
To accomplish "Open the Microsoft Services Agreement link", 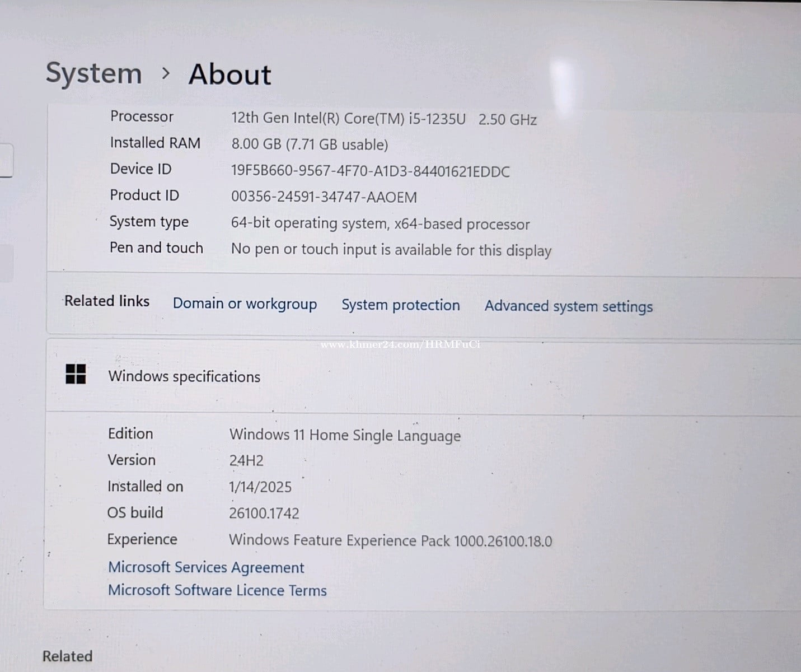I will (x=206, y=567).
